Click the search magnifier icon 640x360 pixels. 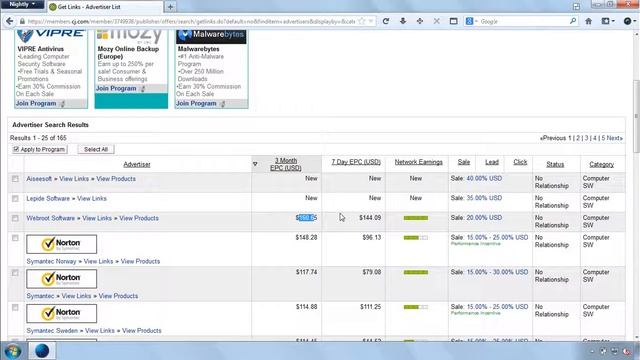click(573, 21)
